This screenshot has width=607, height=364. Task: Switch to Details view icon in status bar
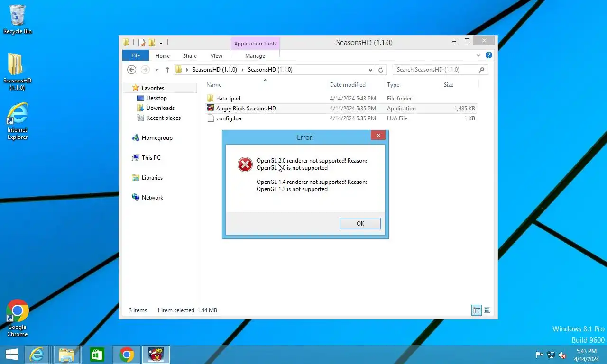(477, 310)
